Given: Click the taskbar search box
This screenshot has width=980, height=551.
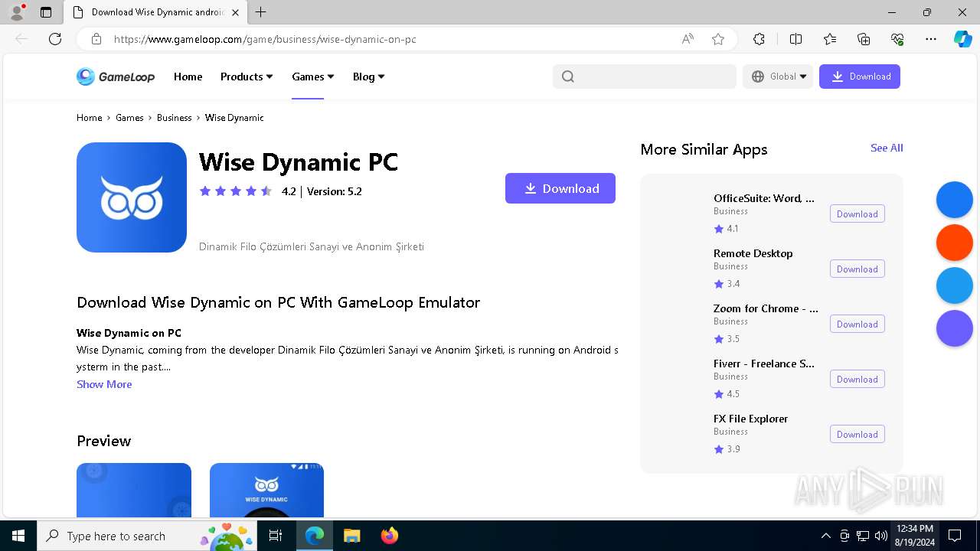Looking at the screenshot, I should [x=146, y=536].
